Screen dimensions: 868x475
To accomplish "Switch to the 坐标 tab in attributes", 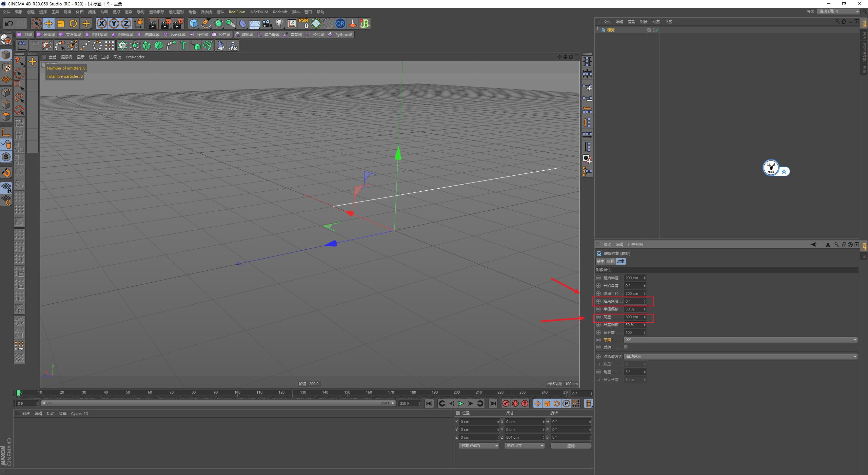I will point(611,261).
